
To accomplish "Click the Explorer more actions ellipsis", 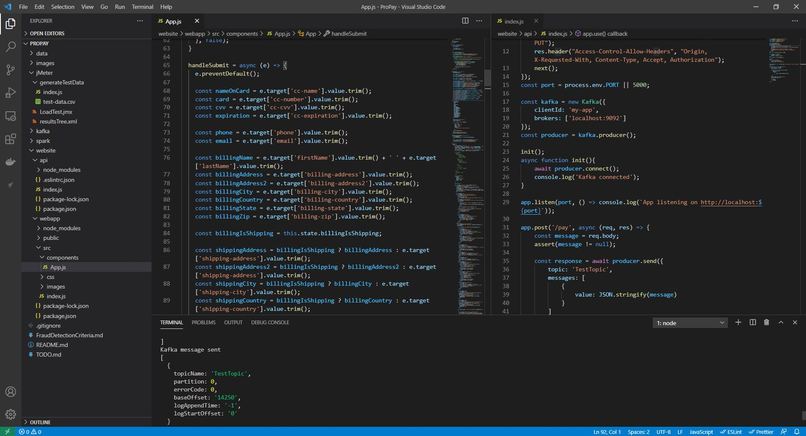I will coord(140,21).
